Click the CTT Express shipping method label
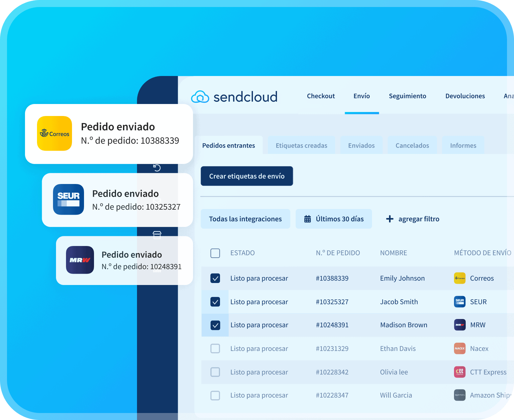 (488, 372)
